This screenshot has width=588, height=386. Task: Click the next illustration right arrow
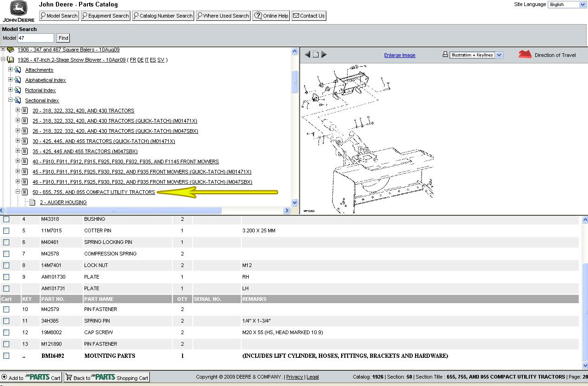pyautogui.click(x=324, y=55)
